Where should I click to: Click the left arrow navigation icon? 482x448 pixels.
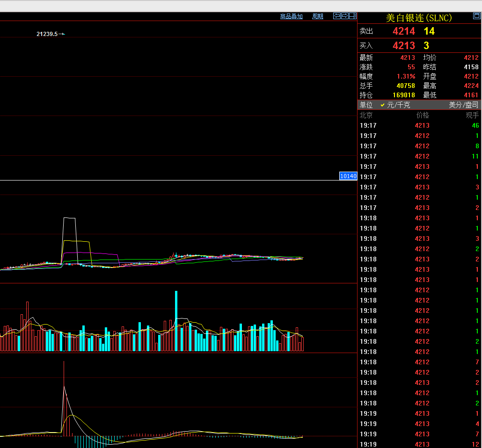pos(336,16)
